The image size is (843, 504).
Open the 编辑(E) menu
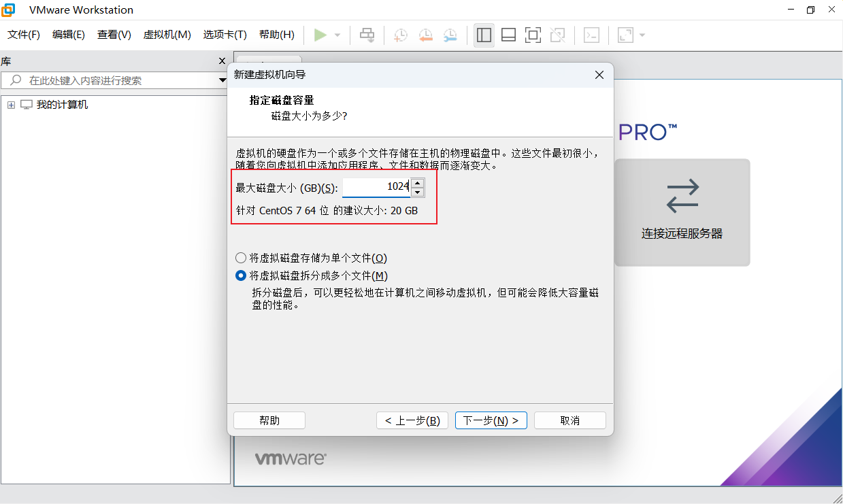(69, 35)
